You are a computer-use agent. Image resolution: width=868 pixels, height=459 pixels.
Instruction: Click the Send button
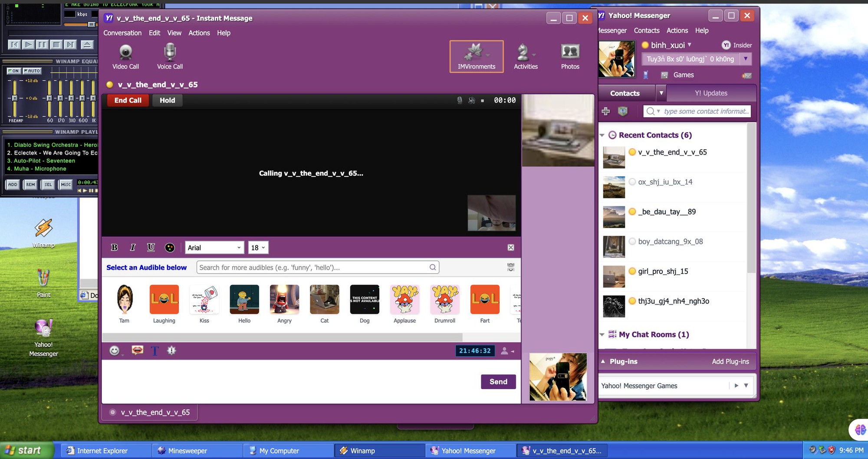pyautogui.click(x=498, y=382)
